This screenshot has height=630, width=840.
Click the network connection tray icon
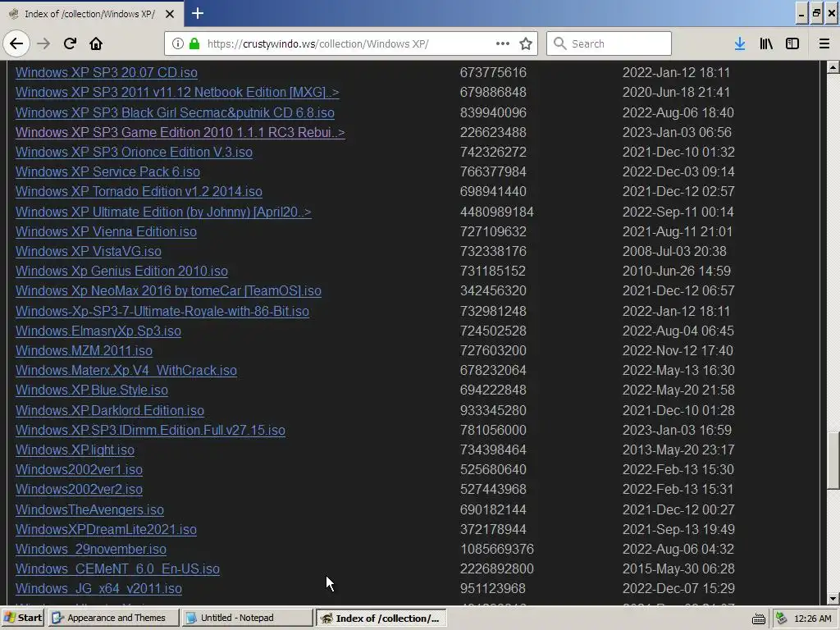coord(782,619)
